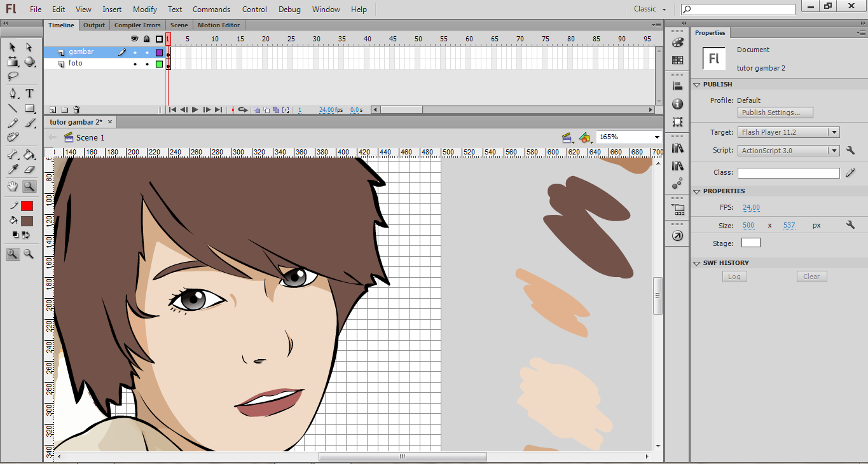
Task: Open Target Flash Player 11.2 dropdown
Action: pos(789,132)
